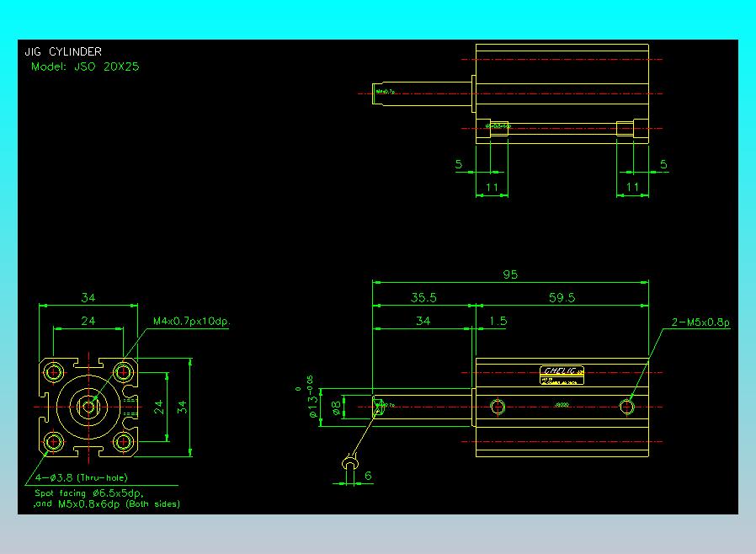Select the M4x0.7px10dp. thread callout
This screenshot has height=554, width=756.
(x=191, y=321)
